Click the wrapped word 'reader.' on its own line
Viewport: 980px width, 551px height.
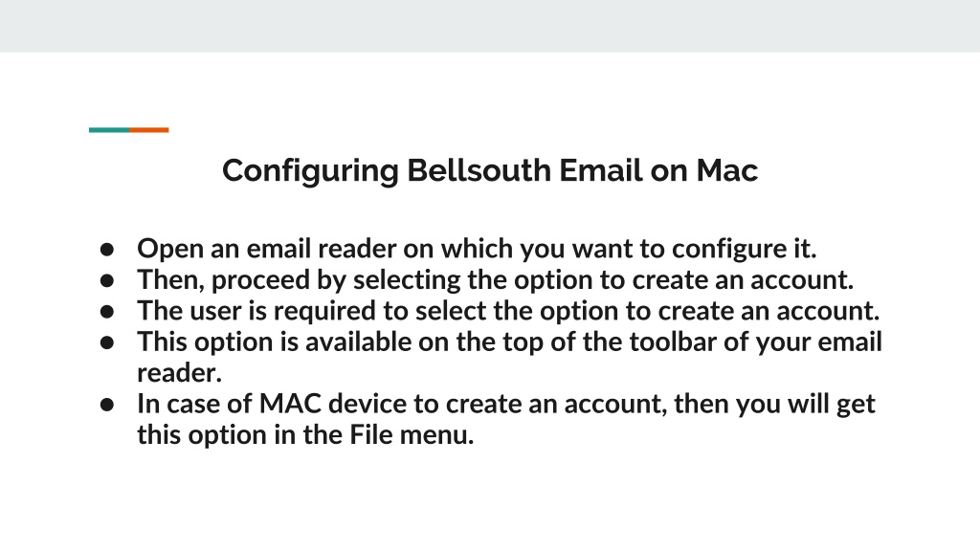[x=179, y=374]
